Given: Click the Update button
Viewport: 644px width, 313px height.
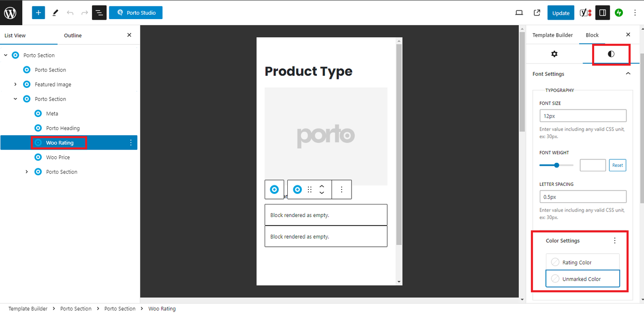Looking at the screenshot, I should tap(560, 13).
